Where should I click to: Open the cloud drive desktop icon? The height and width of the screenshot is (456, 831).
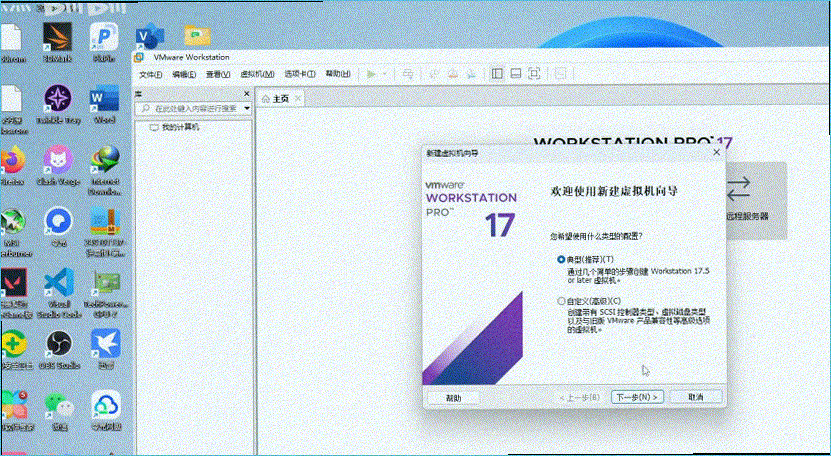pyautogui.click(x=105, y=411)
